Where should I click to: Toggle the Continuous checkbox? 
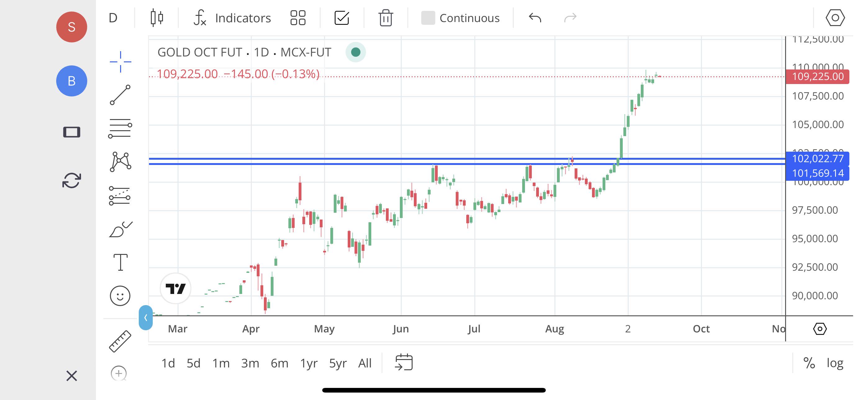[428, 18]
